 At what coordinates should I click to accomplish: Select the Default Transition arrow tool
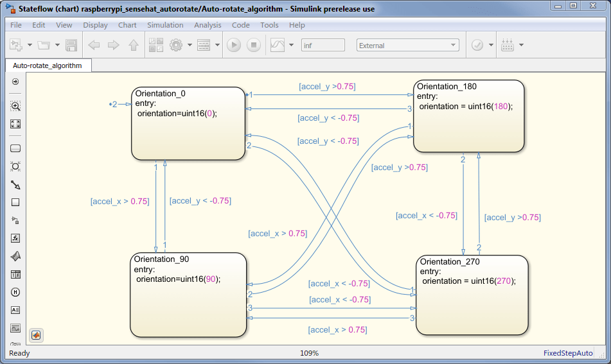[15, 184]
